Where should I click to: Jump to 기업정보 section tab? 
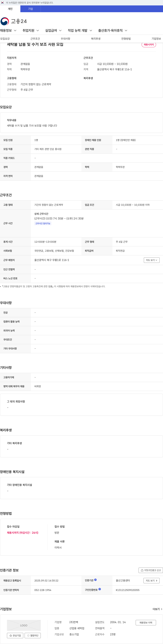click(156, 39)
